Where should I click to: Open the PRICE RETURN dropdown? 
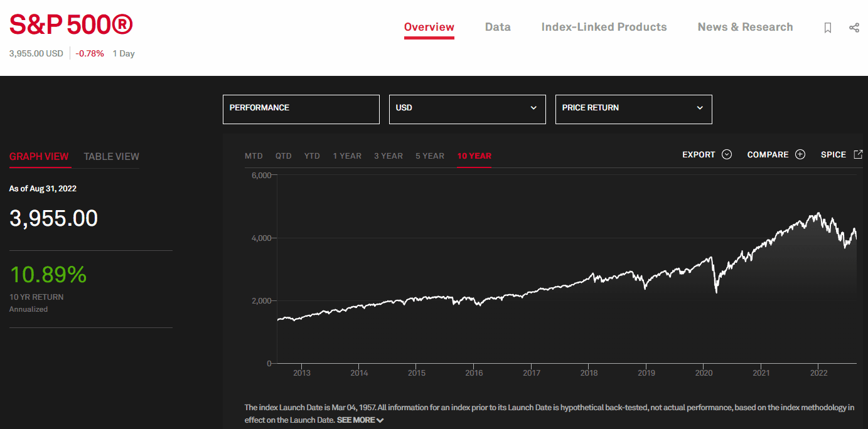(x=633, y=109)
